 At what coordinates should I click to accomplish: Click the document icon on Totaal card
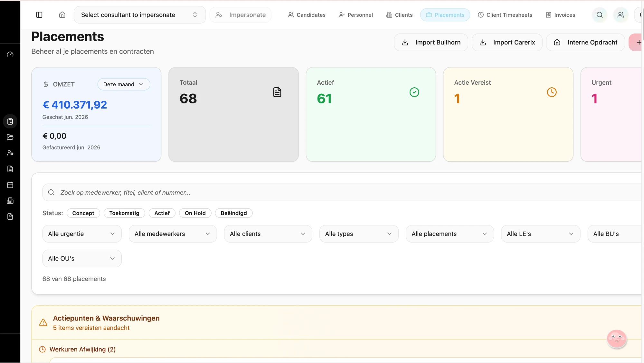277,92
